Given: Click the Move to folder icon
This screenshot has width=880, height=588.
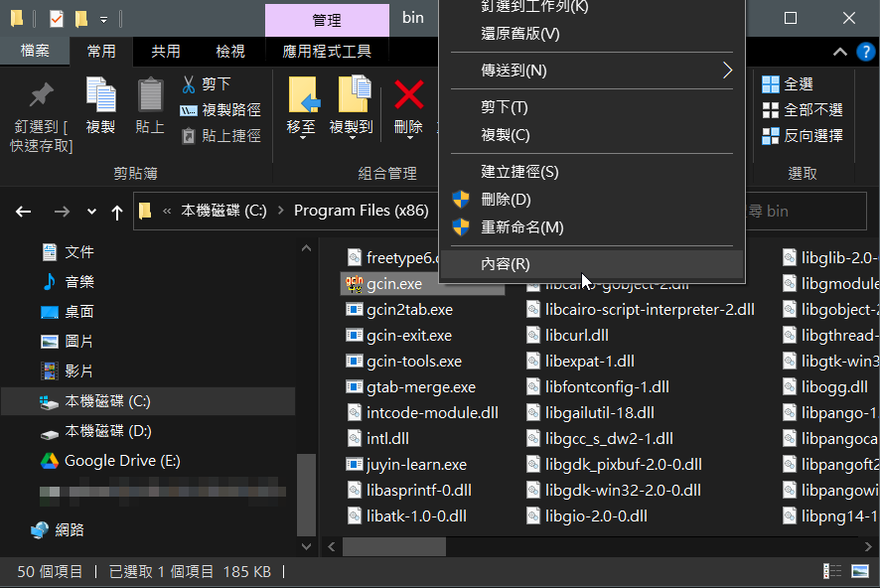Looking at the screenshot, I should click(302, 96).
